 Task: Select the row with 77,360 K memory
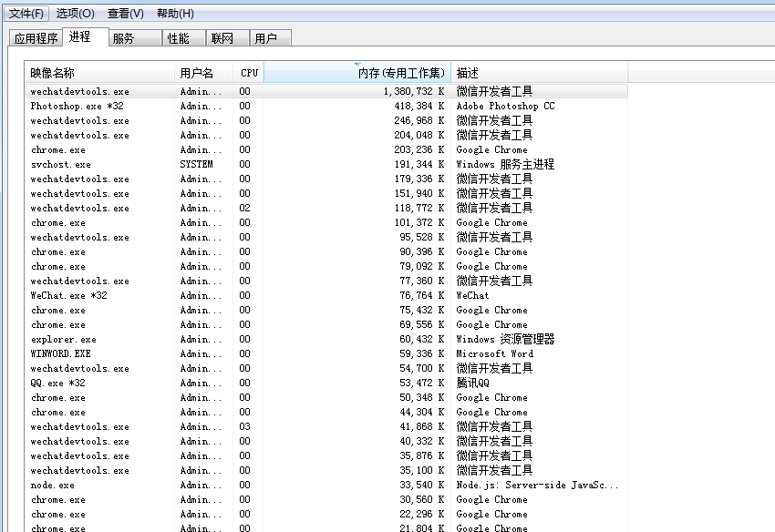click(x=326, y=281)
